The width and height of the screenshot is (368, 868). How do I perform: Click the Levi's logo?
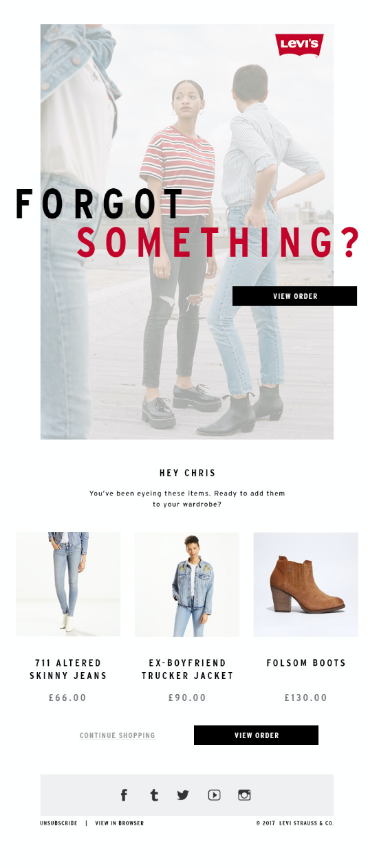tap(299, 45)
